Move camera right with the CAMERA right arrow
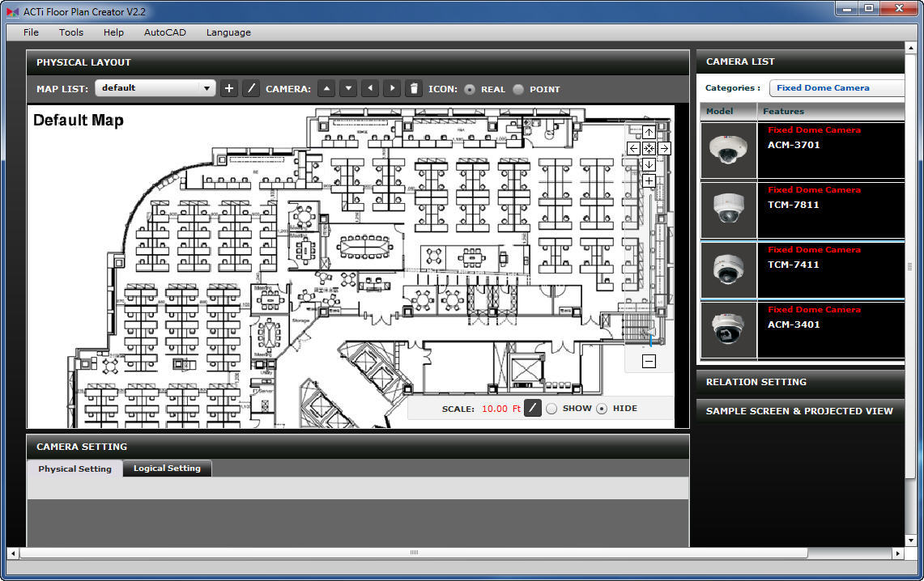 coord(392,89)
